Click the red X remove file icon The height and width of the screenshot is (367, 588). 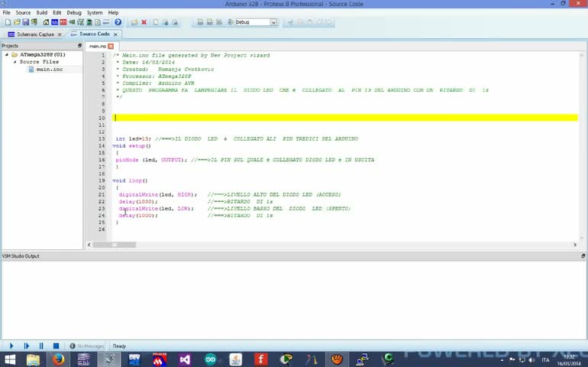tap(144, 22)
